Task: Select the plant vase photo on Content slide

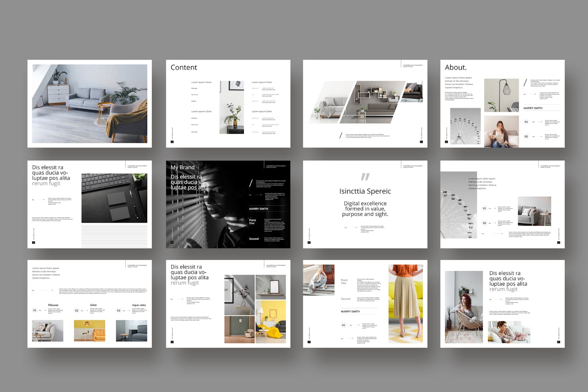Action: [231, 107]
